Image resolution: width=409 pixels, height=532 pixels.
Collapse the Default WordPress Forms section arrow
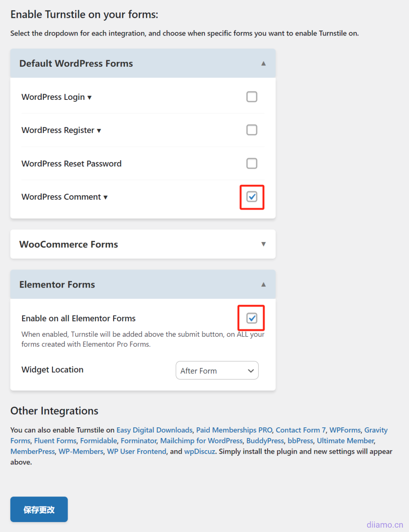point(263,64)
